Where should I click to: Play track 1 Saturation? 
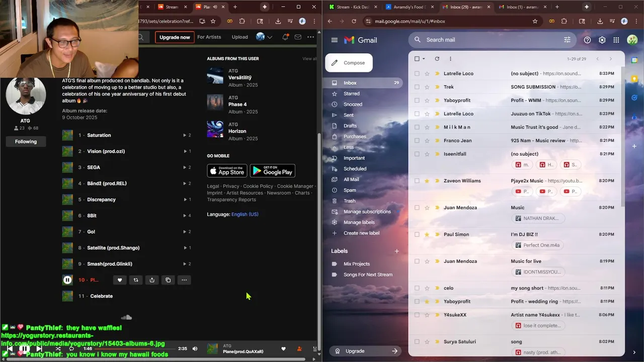pos(99,135)
